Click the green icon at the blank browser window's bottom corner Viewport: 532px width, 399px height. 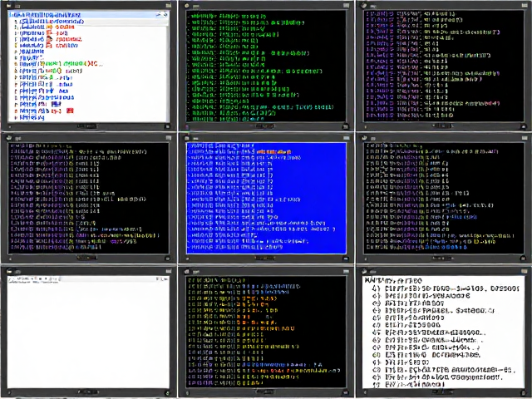point(167,393)
